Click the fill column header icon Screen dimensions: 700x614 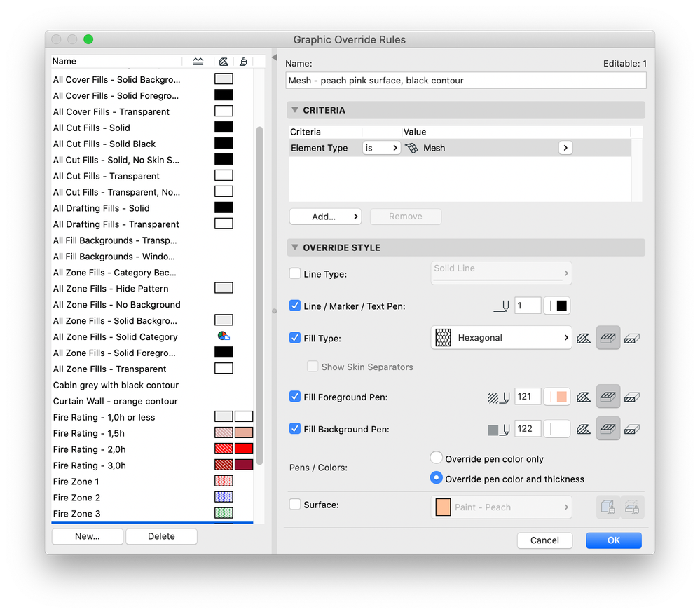pyautogui.click(x=224, y=61)
